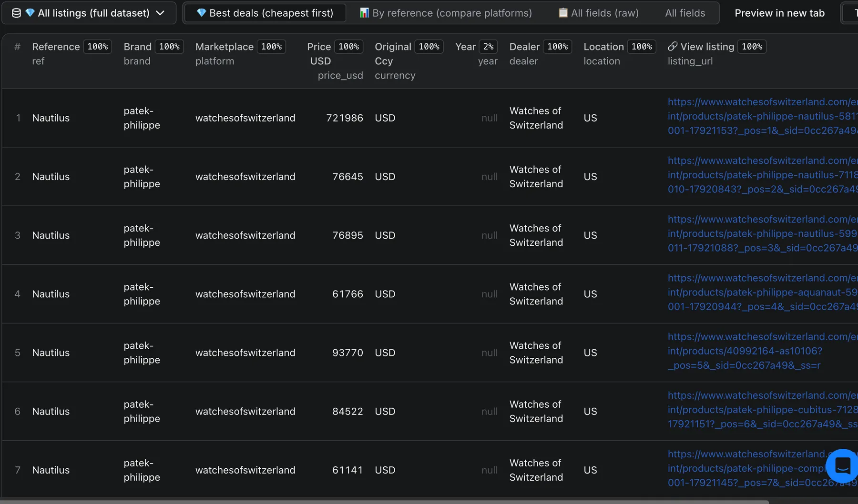This screenshot has height=504, width=858.
Task: Switch to By reference (compare platforms) tab
Action: click(x=446, y=13)
